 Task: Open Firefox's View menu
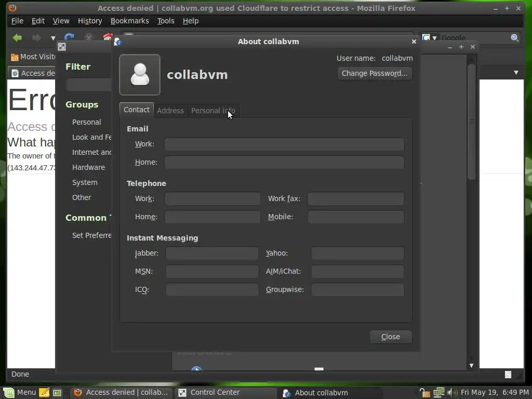pos(61,21)
